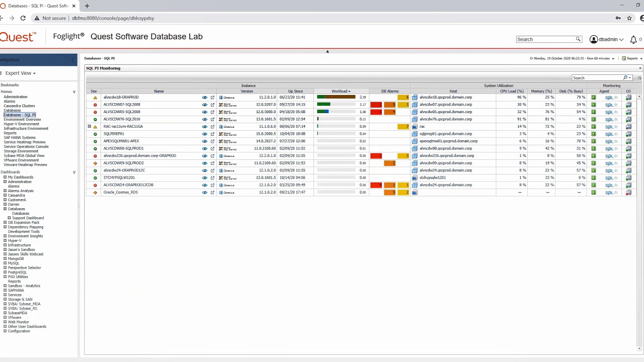
Task: Click the notifications bell icon
Action: [633, 39]
